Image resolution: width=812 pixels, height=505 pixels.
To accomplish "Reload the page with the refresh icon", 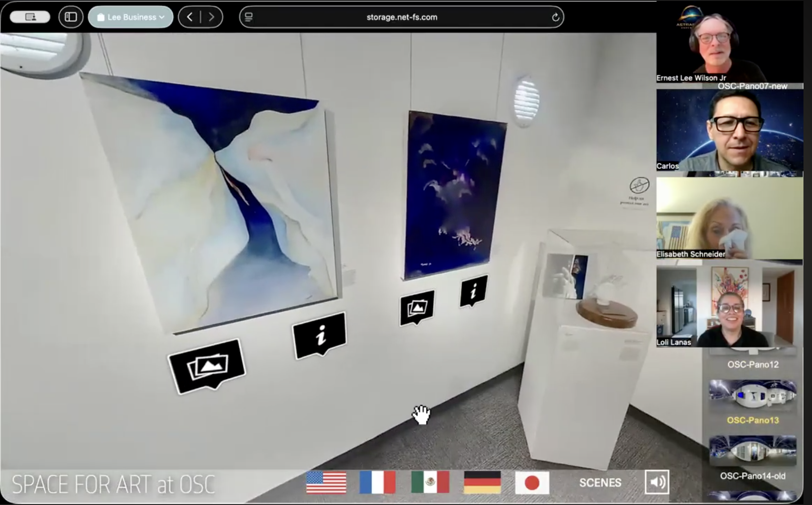I will 555,18.
